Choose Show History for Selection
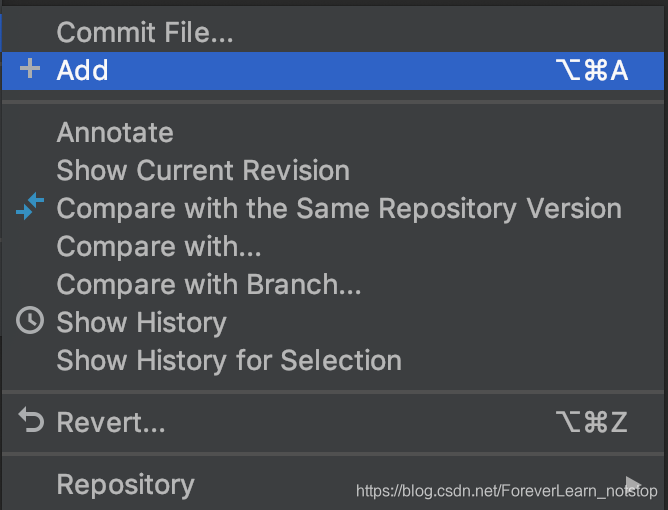The image size is (668, 510). point(333,360)
